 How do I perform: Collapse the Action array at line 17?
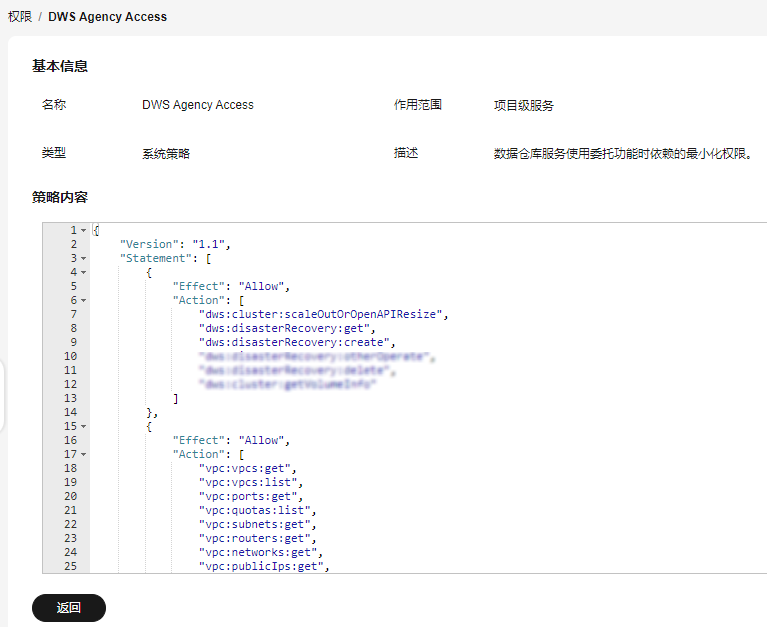click(84, 454)
